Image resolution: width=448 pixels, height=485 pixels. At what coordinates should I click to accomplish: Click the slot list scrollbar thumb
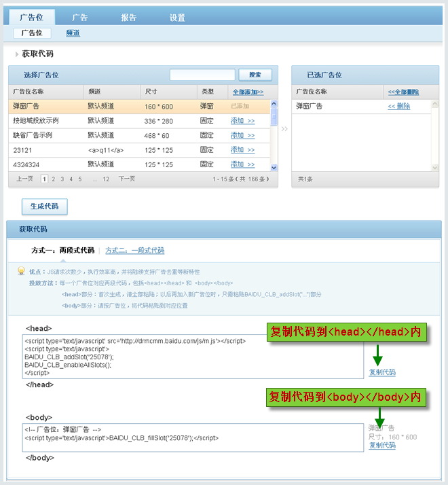tap(274, 117)
